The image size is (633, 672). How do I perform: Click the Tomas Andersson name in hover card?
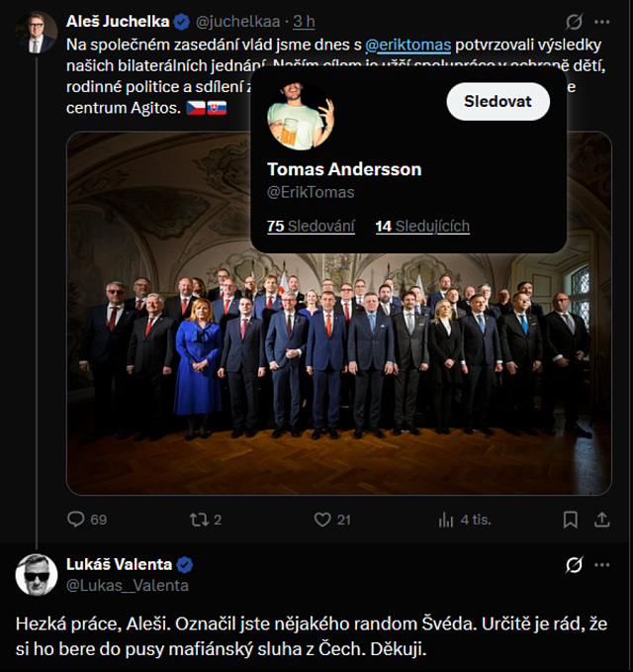point(344,169)
